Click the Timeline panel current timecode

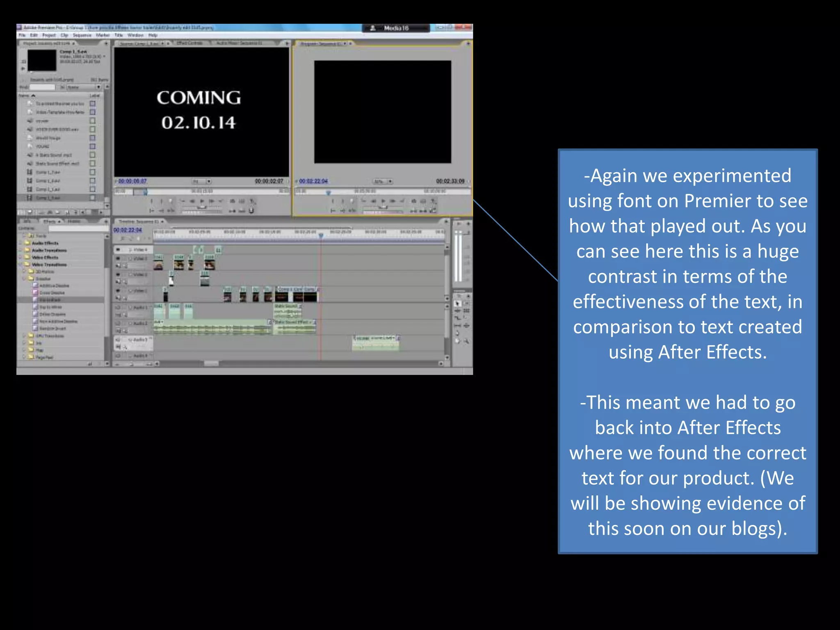pos(128,230)
